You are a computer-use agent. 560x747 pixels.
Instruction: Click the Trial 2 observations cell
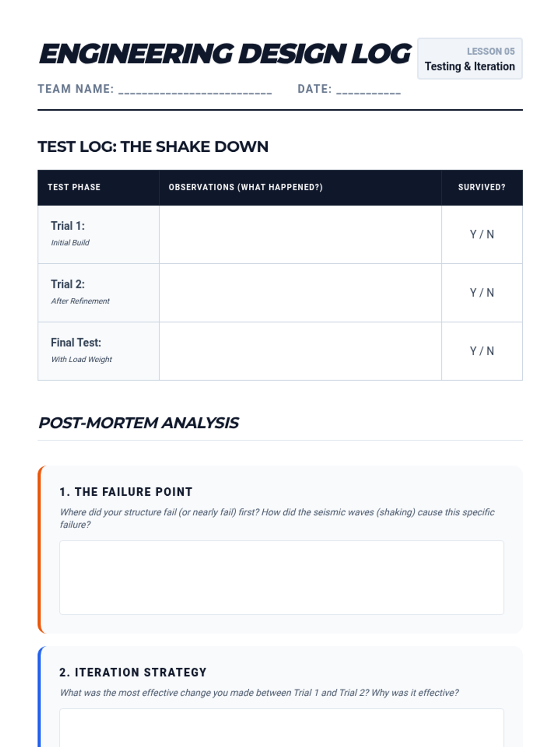[300, 293]
